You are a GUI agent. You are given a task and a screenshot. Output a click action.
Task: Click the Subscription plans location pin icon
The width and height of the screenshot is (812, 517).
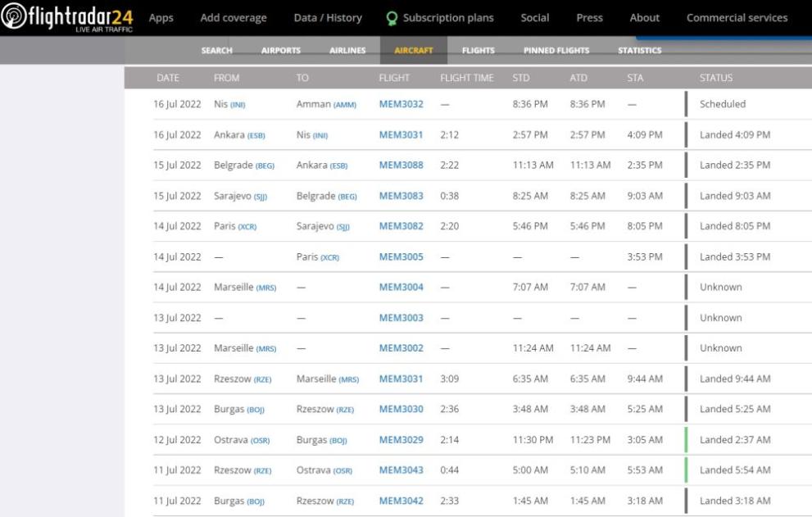click(x=392, y=18)
